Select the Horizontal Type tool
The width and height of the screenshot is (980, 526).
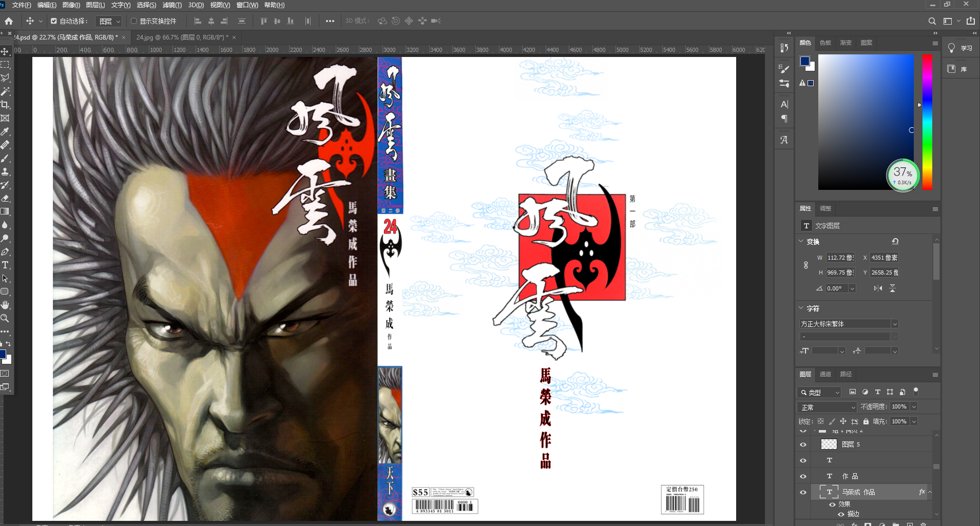(x=5, y=265)
